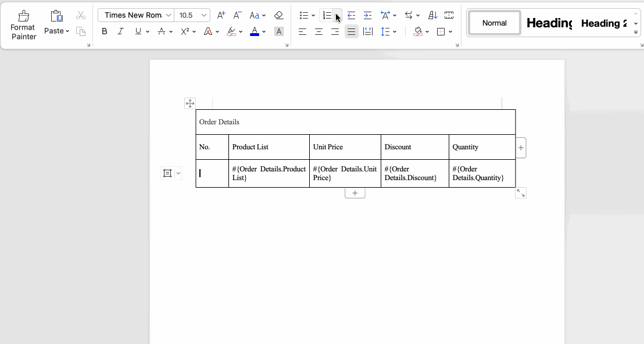
Task: Open the font size dropdown
Action: [204, 15]
